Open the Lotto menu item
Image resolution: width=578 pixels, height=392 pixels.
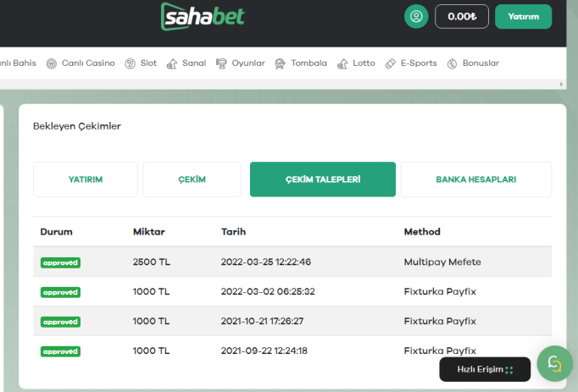coord(356,63)
